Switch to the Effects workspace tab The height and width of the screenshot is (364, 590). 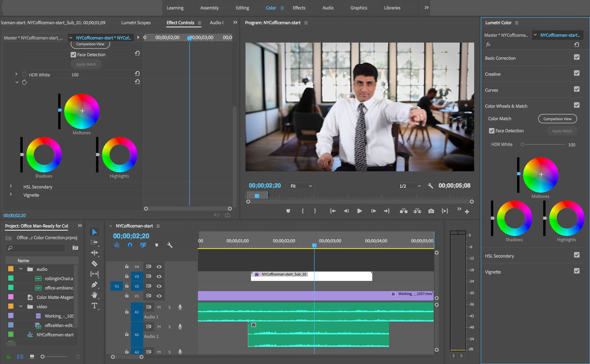(x=299, y=7)
